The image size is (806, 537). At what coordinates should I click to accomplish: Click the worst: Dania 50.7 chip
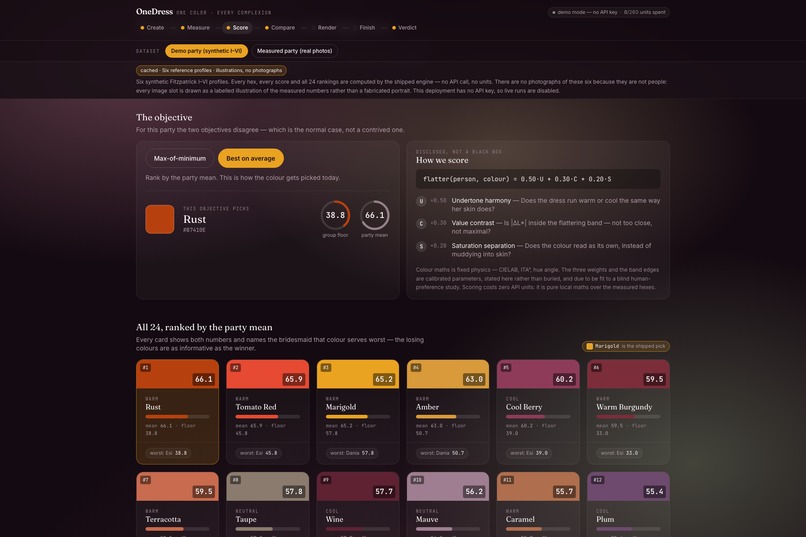442,453
